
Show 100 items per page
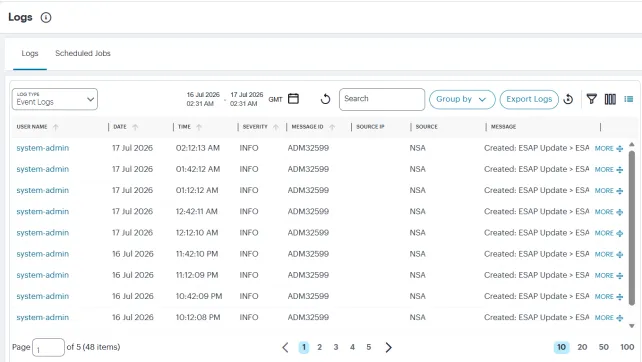click(x=627, y=347)
